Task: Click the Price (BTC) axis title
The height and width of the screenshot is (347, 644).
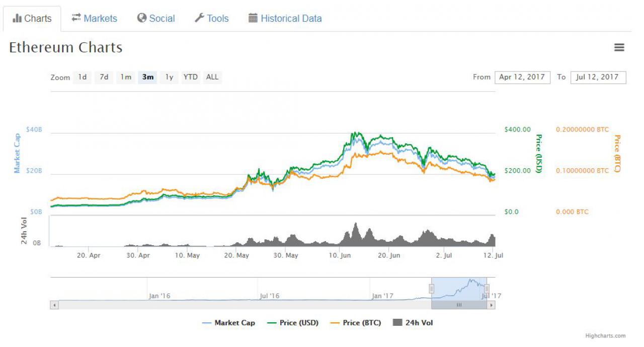Action: tap(617, 153)
